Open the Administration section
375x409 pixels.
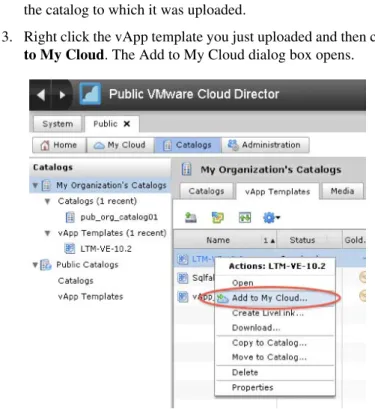[x=265, y=145]
